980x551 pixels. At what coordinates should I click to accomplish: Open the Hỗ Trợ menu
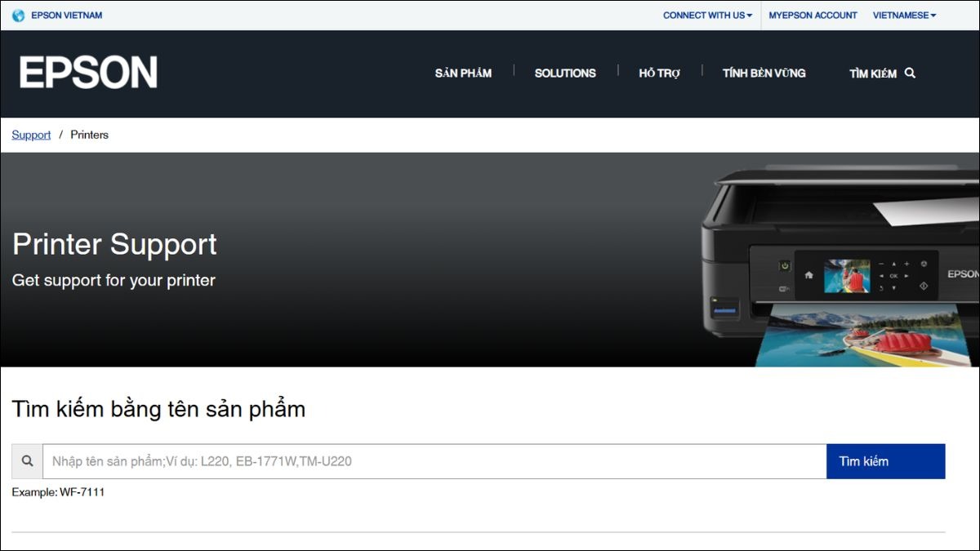(x=659, y=73)
